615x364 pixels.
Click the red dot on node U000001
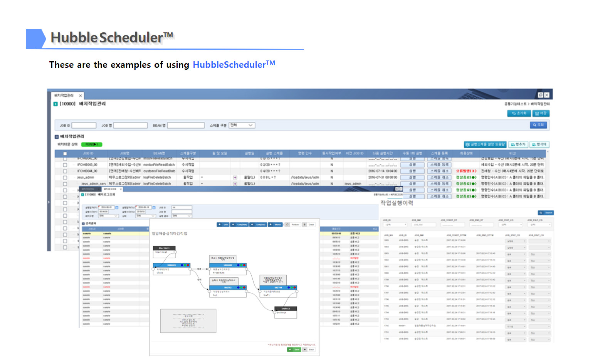(188, 265)
